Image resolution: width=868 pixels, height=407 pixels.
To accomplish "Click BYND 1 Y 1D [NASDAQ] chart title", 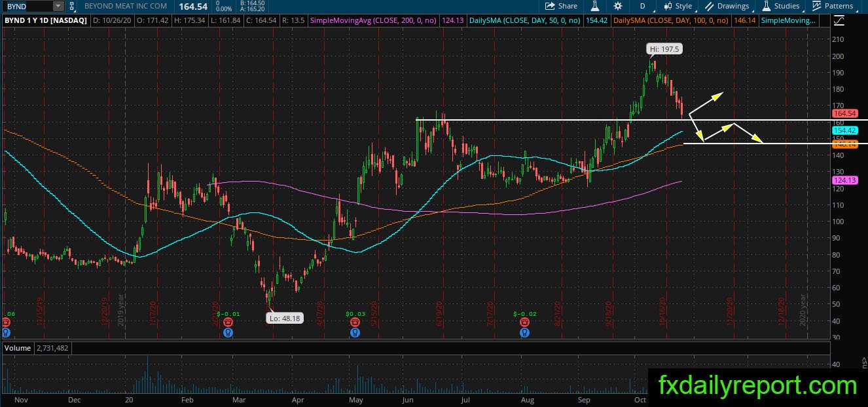I will [x=46, y=21].
